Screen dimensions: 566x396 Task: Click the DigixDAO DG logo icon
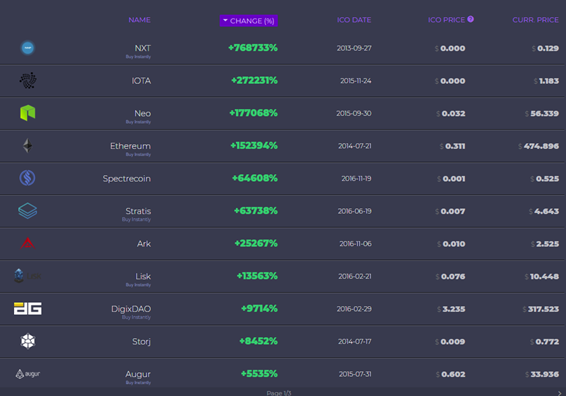[28, 309]
